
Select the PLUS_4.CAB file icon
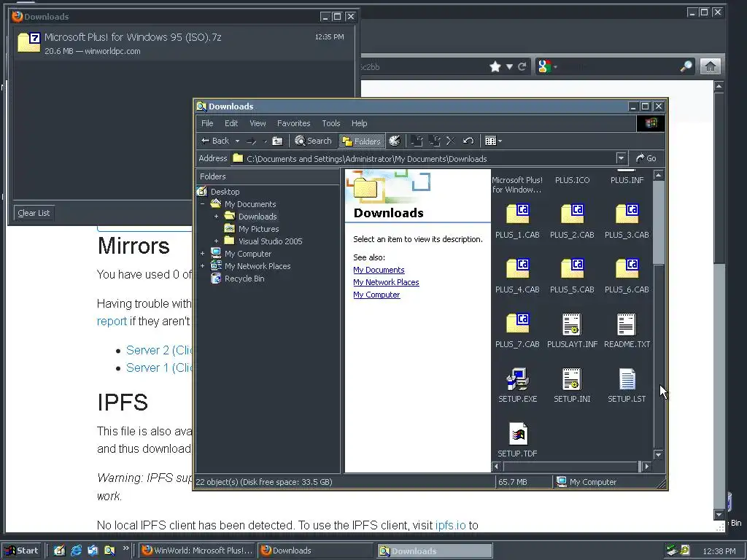pos(517,269)
